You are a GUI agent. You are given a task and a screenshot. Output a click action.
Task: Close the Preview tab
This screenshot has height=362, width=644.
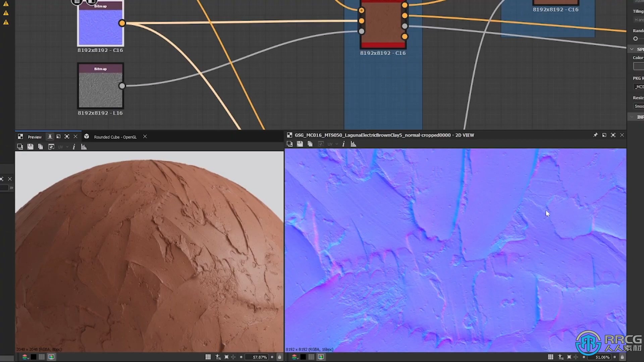point(75,136)
